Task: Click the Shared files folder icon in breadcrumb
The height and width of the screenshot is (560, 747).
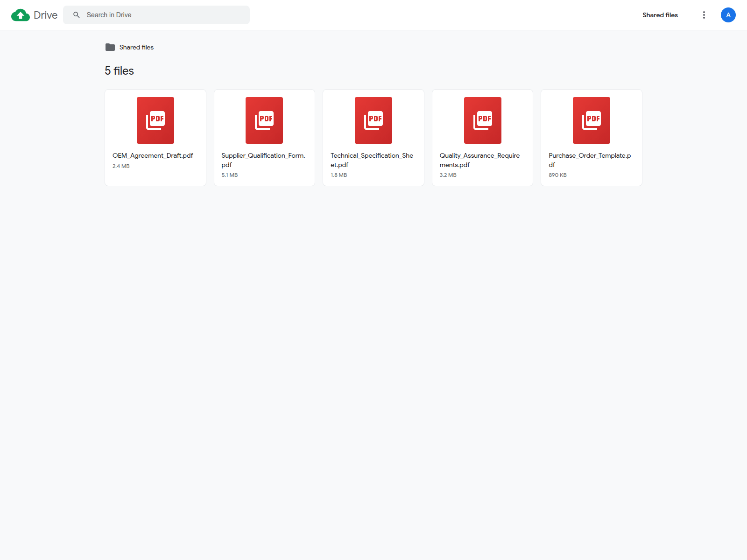Action: click(110, 47)
